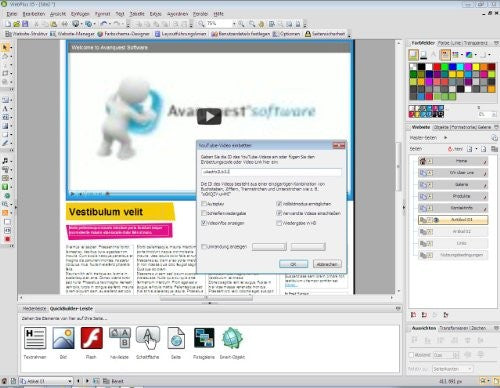This screenshot has width=500, height=388.
Task: Enable the Wiedergabe in HD checkbox
Action: pos(279,223)
